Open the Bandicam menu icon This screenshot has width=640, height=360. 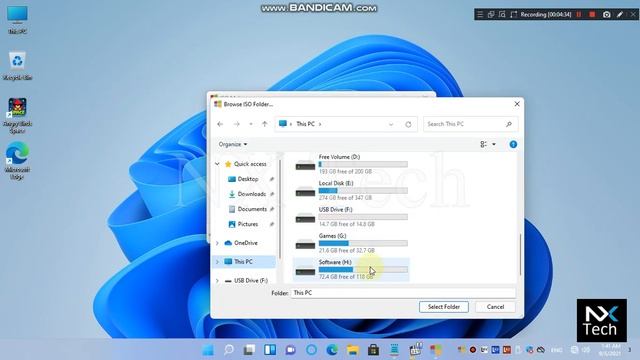tap(480, 15)
